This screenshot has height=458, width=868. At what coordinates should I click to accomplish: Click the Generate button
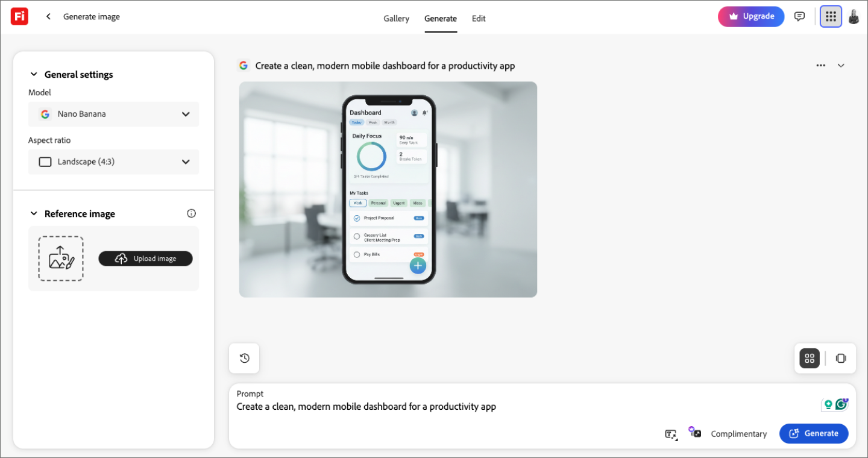pyautogui.click(x=814, y=433)
